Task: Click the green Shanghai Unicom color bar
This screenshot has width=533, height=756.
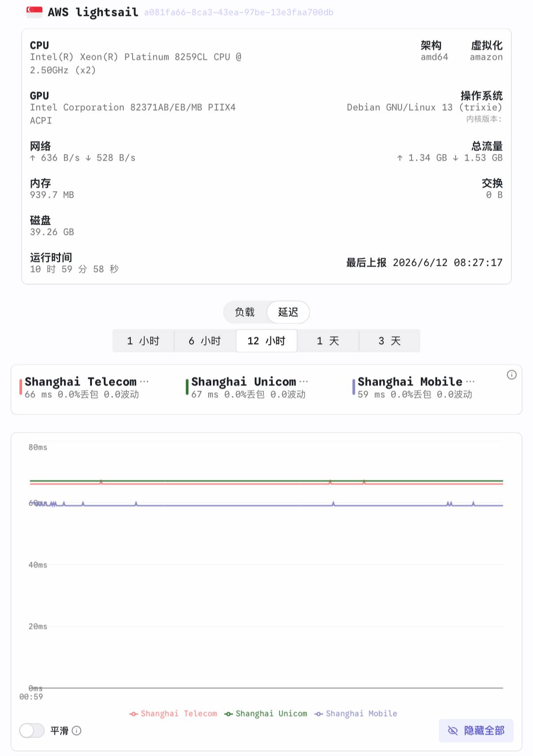Action: (187, 387)
